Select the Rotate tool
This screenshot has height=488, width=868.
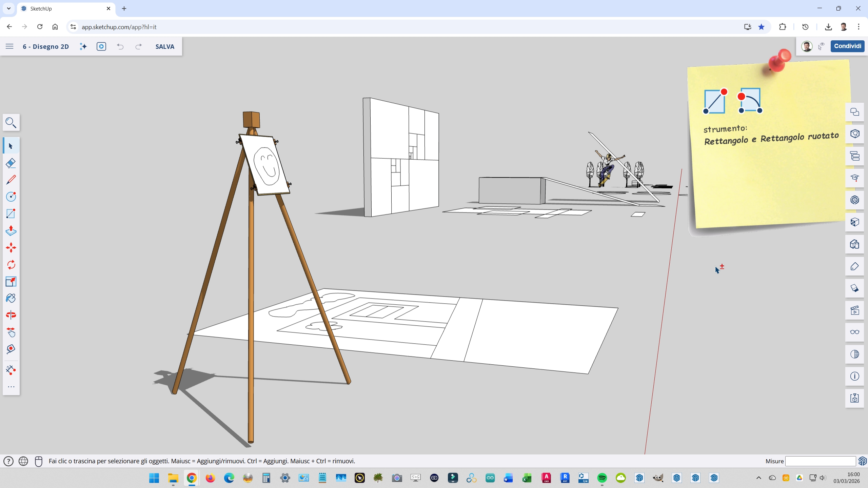click(x=11, y=265)
